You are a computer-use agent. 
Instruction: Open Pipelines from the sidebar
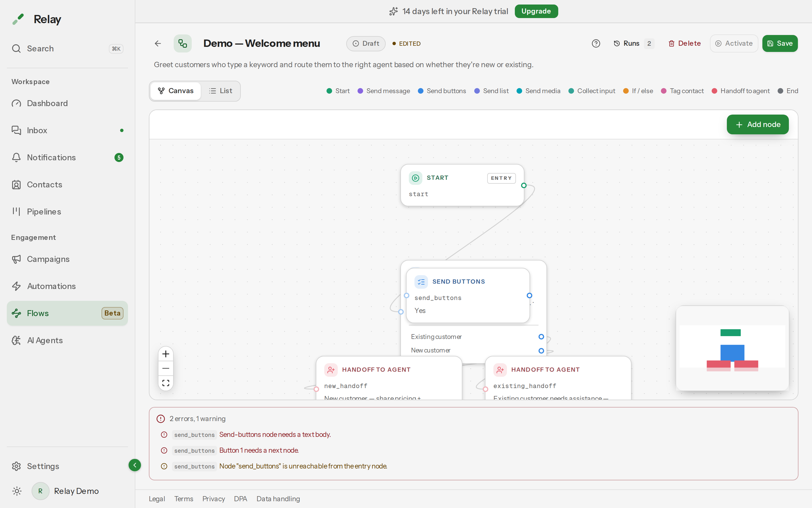[x=67, y=212]
